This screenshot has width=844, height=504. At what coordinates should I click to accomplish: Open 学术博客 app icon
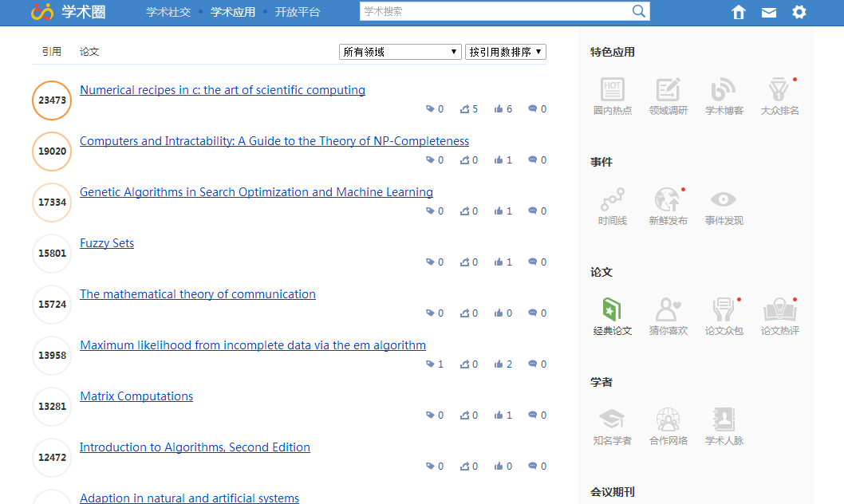point(724,89)
